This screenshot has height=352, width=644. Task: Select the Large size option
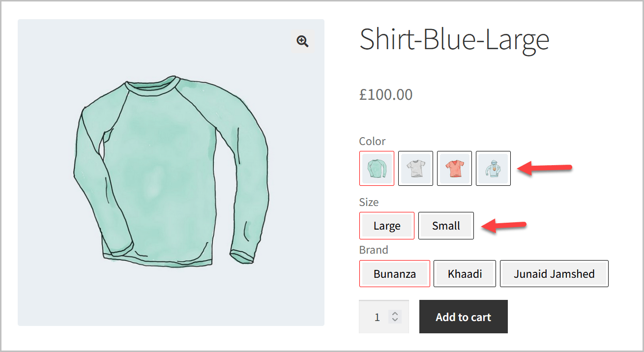click(x=387, y=226)
